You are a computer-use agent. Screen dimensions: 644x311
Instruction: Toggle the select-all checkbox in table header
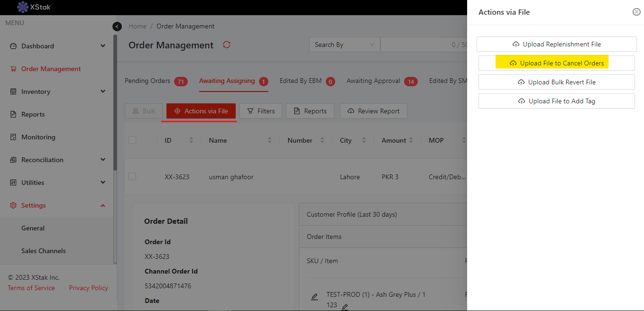132,140
